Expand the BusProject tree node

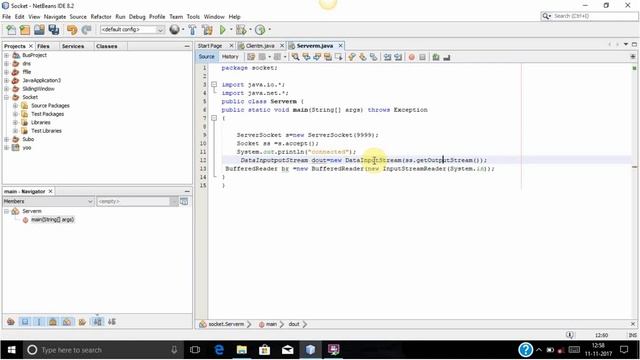click(x=7, y=55)
